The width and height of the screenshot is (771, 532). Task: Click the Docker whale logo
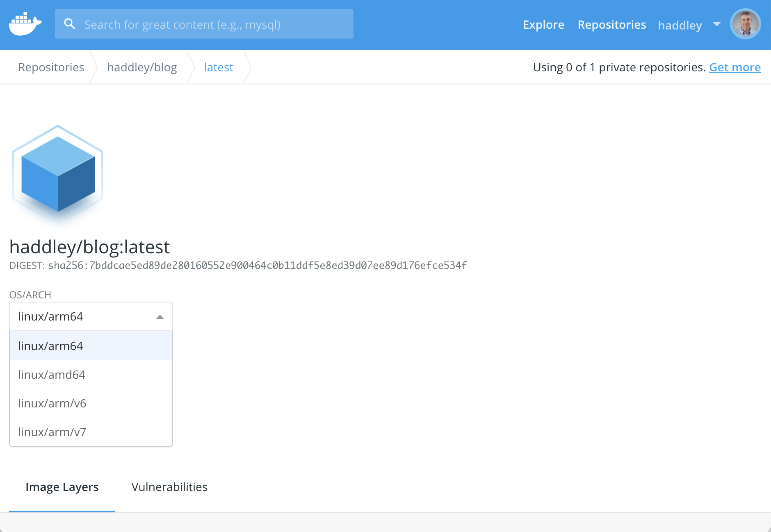pyautogui.click(x=25, y=24)
